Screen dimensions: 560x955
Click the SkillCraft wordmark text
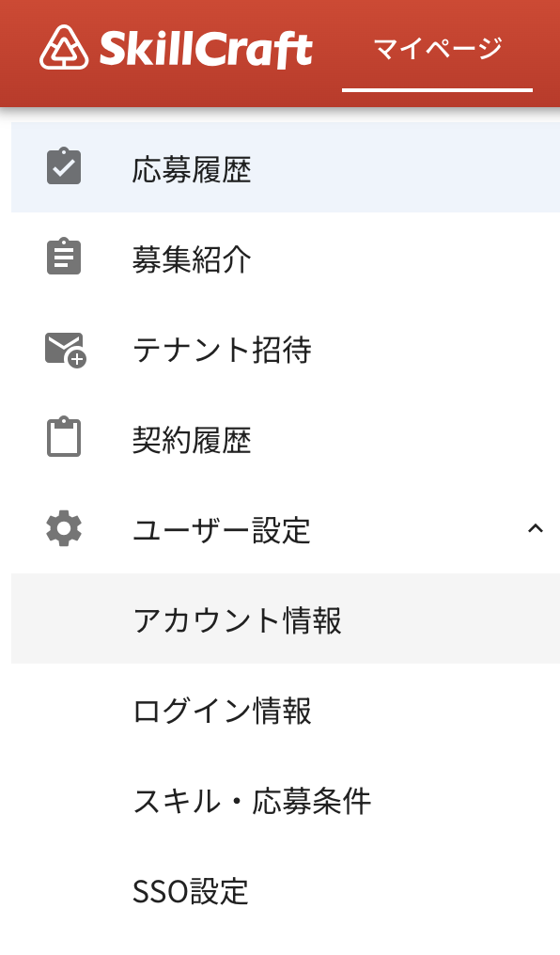click(x=206, y=49)
